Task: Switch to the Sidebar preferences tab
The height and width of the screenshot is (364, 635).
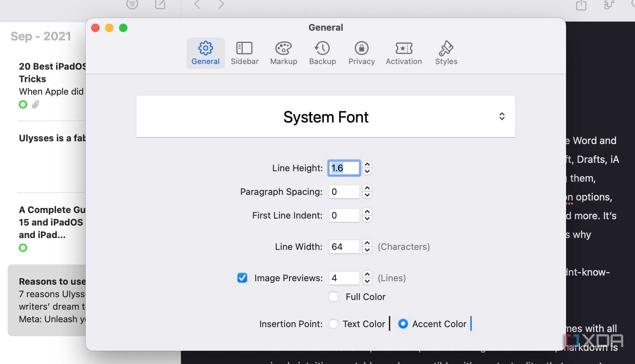Action: click(x=244, y=53)
